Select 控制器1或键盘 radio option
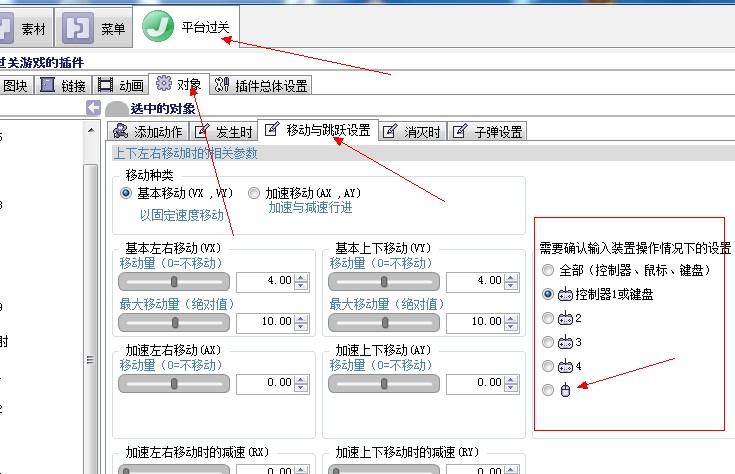Viewport: 735px width, 474px height. click(x=548, y=294)
